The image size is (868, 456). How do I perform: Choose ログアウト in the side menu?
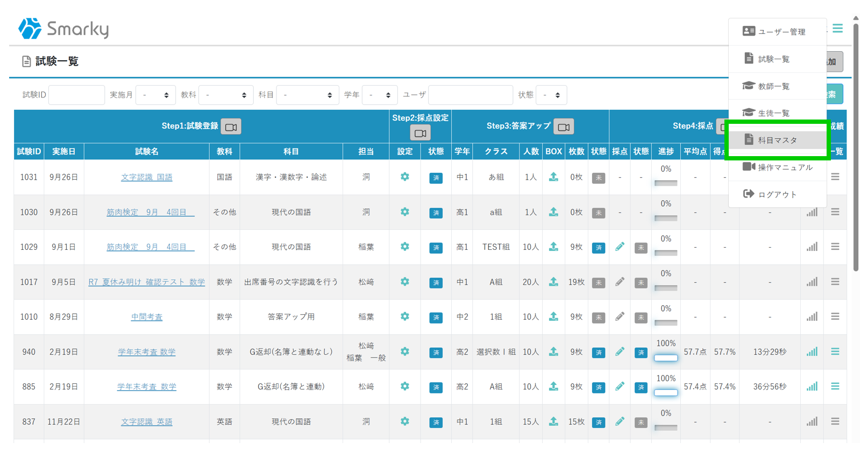point(777,194)
